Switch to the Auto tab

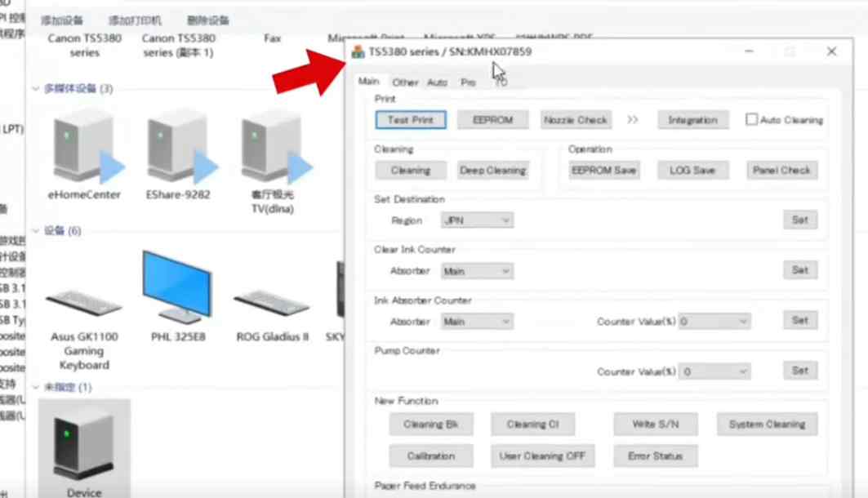point(437,82)
